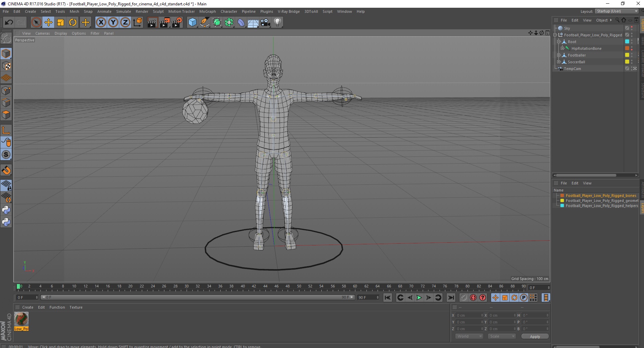Viewport: 644px width, 348px height.
Task: Open the Sculpt menu
Action: point(158,11)
